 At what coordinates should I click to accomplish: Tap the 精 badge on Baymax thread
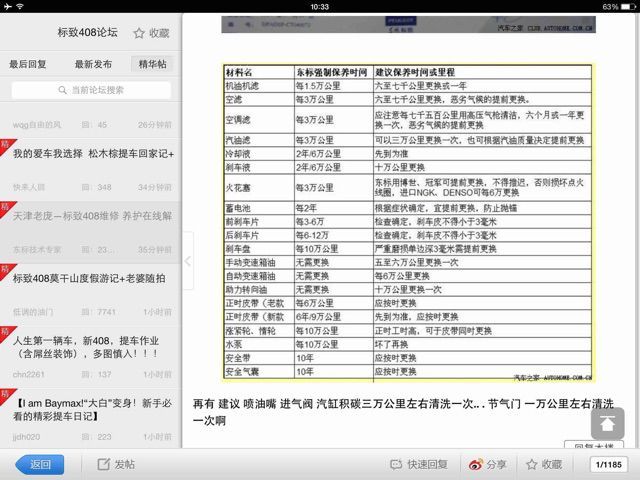point(6,394)
